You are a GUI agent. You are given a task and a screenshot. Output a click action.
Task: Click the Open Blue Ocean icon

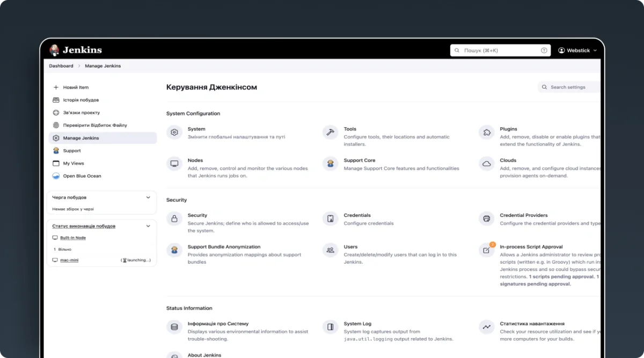[56, 176]
